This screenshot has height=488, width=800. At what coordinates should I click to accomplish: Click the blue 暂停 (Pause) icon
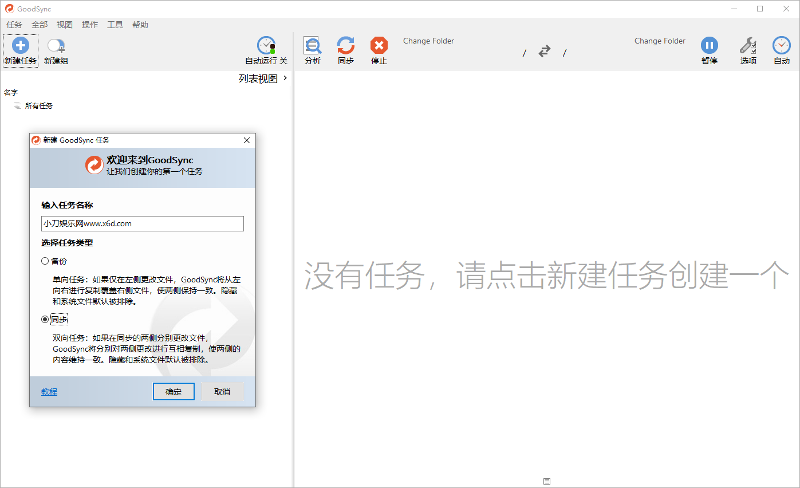point(709,46)
